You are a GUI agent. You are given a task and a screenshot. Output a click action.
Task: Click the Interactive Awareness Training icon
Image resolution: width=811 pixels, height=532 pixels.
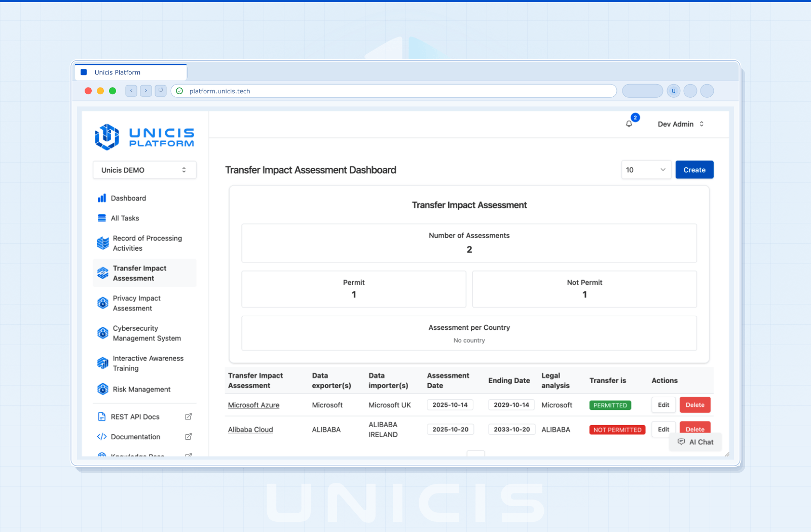[103, 363]
